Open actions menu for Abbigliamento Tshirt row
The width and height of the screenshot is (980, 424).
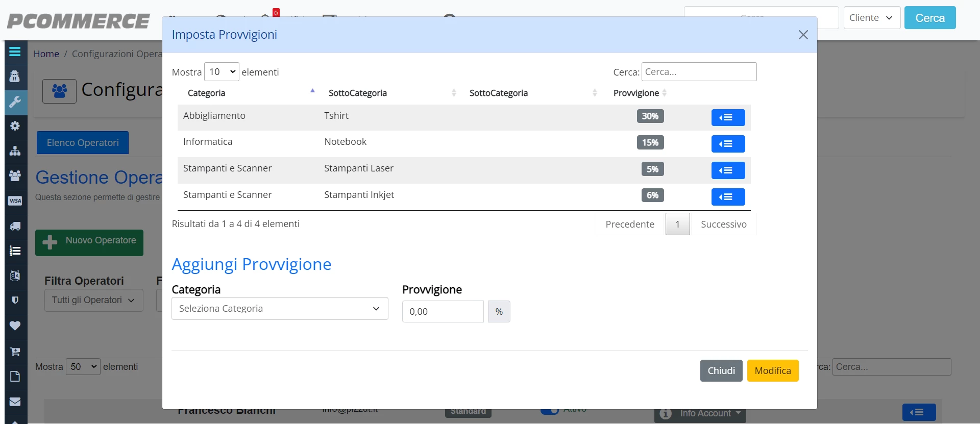[728, 117]
